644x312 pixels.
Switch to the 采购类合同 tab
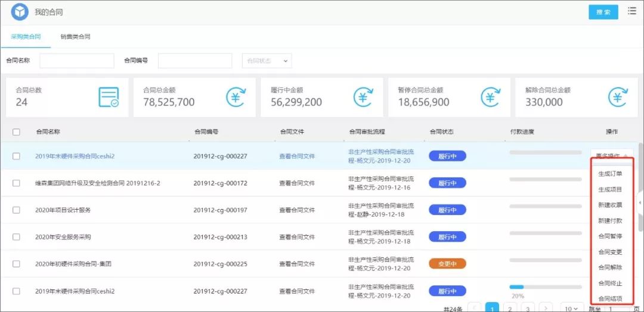[26, 36]
